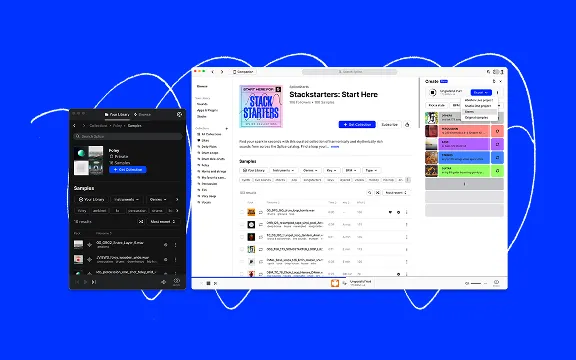Check the first sample row checkbox
This screenshot has height=360, width=576.
242,212
